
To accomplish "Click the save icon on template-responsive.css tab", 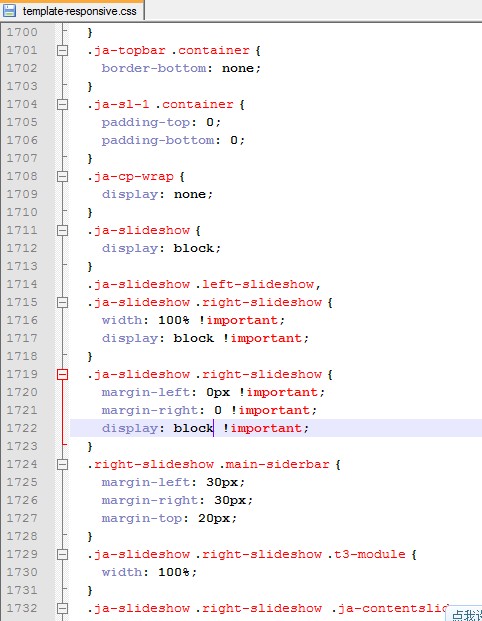I will 9,10.
